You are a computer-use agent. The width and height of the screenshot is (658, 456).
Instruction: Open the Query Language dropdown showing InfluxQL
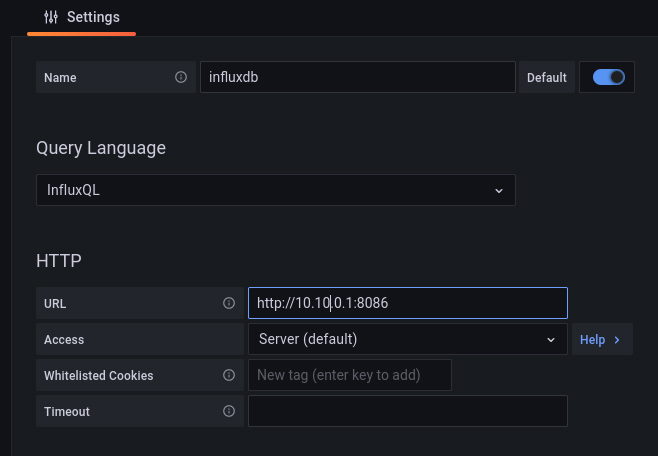[276, 190]
